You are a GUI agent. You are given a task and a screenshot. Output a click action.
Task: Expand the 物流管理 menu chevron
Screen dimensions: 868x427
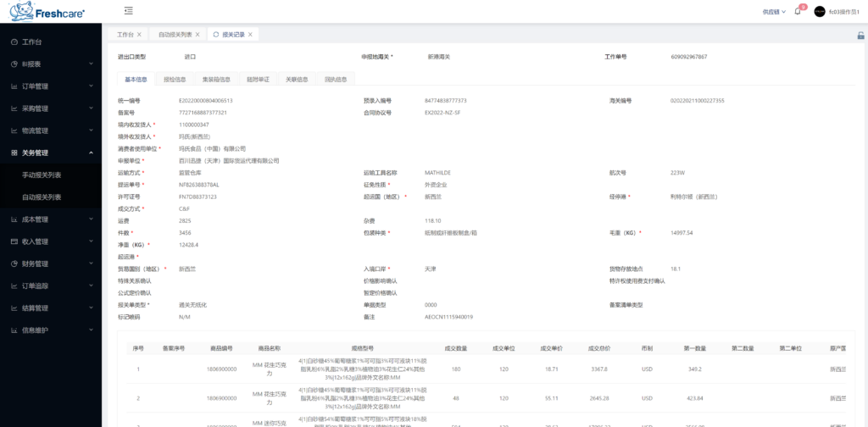point(91,130)
